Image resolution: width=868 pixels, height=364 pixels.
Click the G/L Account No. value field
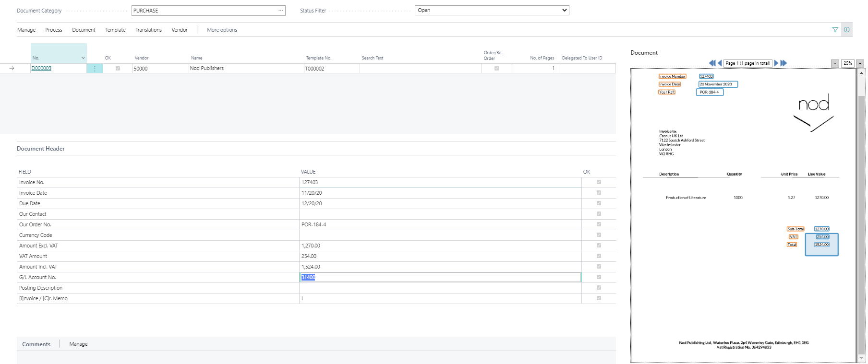click(440, 277)
